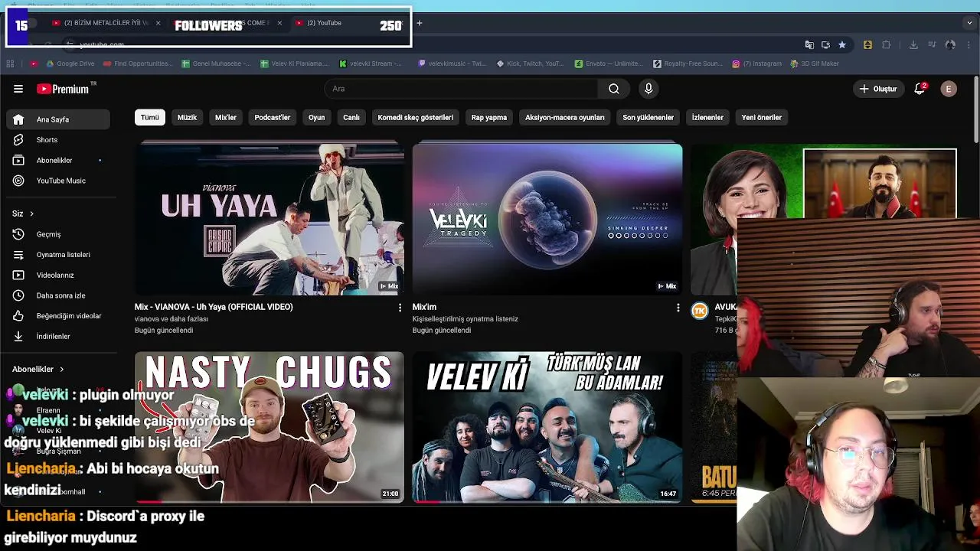Expand the Abonelikler section header

tap(38, 369)
